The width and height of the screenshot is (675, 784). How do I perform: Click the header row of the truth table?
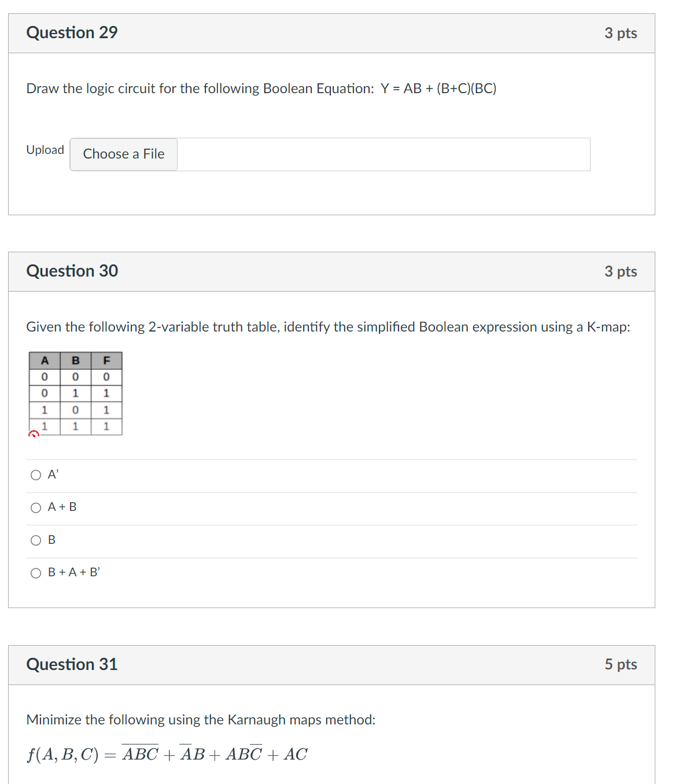pos(75,360)
